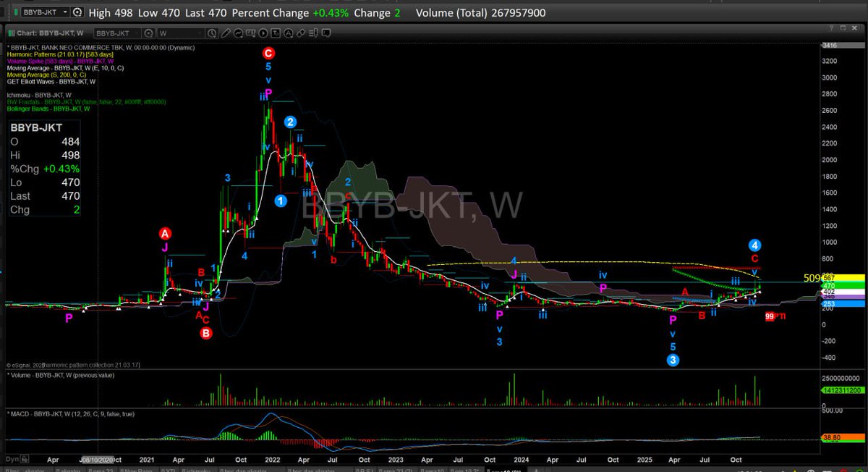Select the Ichimoku study label
The image size is (868, 472).
coord(39,95)
